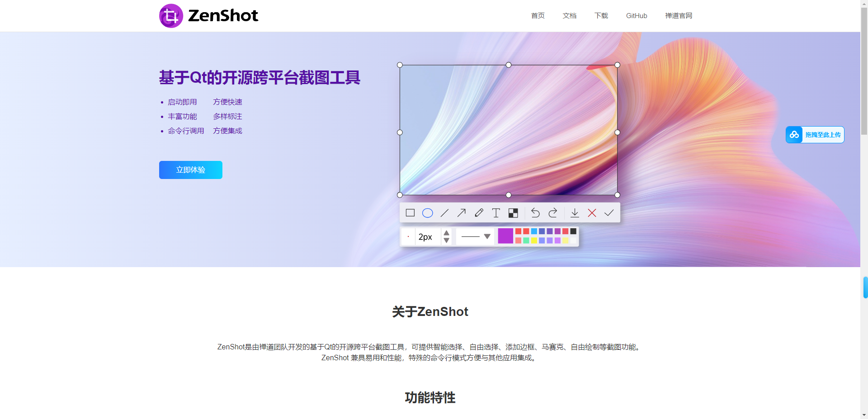Pick the mint green color swatch
868x419 pixels.
526,240
